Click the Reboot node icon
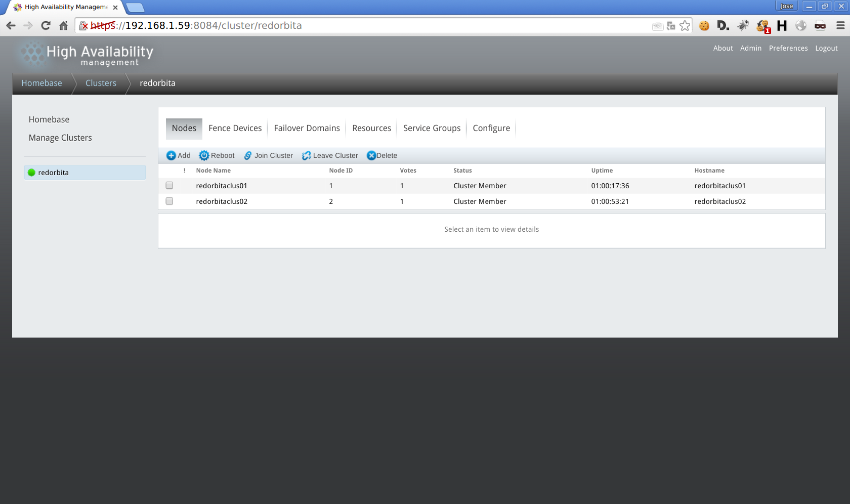 (x=204, y=155)
